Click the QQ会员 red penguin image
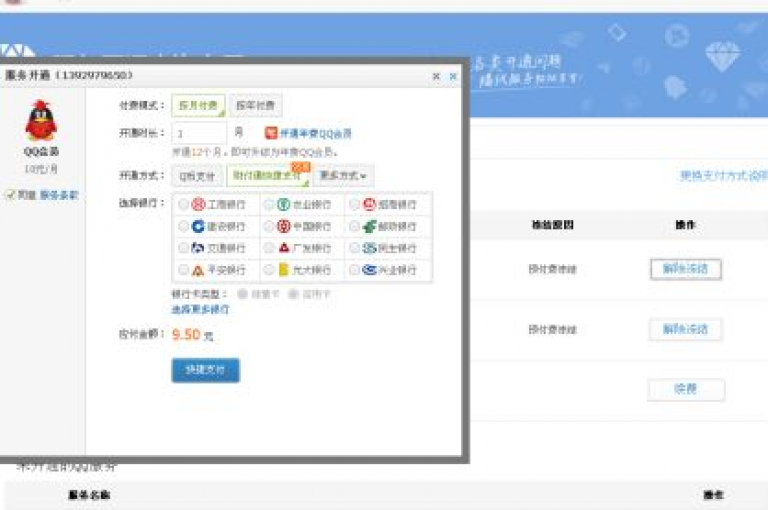The height and width of the screenshot is (510, 768). click(x=41, y=121)
